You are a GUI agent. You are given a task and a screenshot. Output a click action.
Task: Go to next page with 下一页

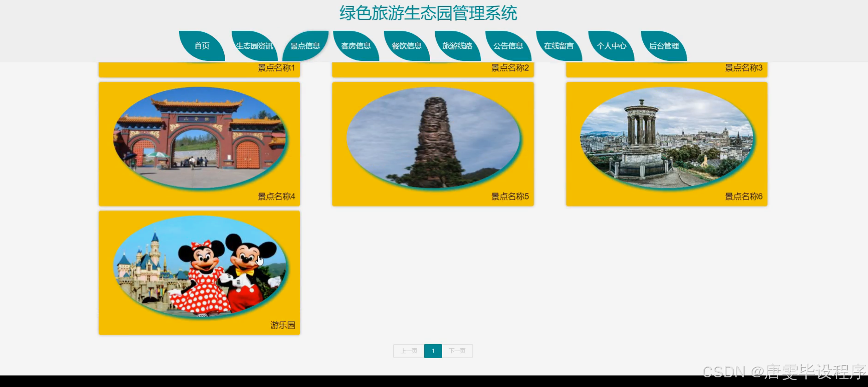(457, 351)
